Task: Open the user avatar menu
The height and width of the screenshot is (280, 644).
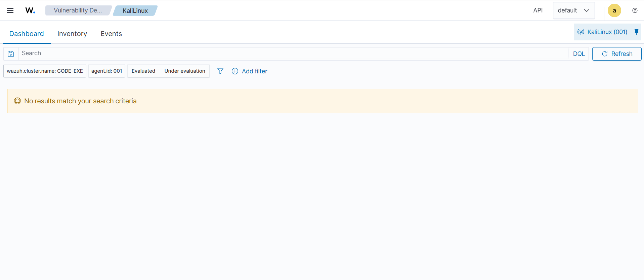Action: 614,10
